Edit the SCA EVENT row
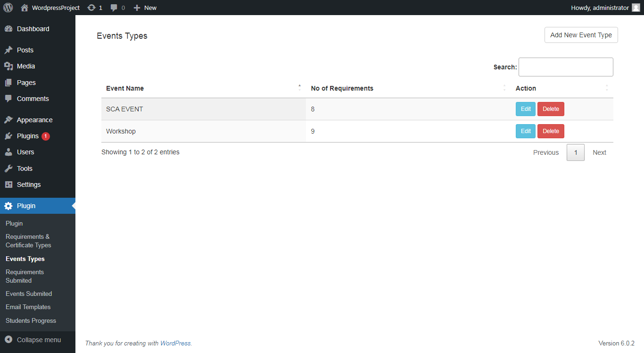This screenshot has height=353, width=644. click(525, 109)
